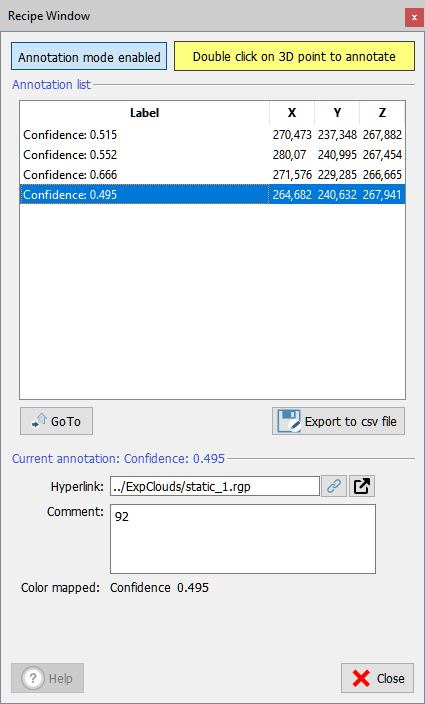
Task: Close the Recipe Window using Close button
Action: pyautogui.click(x=377, y=678)
